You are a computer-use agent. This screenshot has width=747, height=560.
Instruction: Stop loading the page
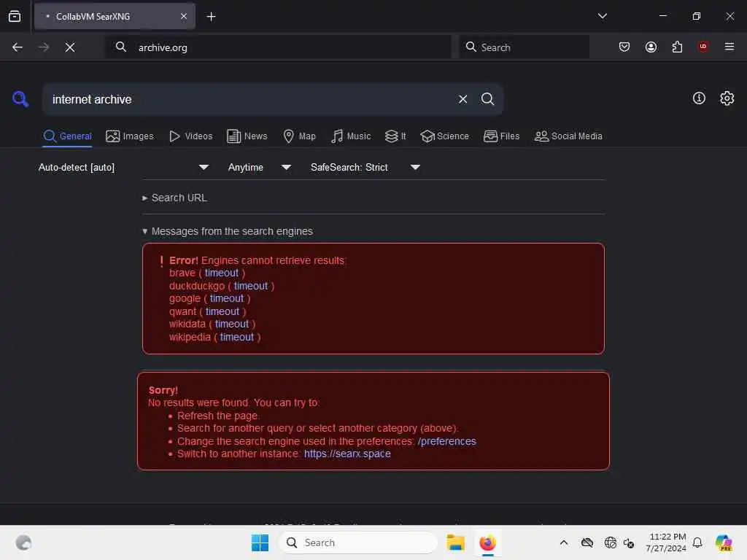70,47
